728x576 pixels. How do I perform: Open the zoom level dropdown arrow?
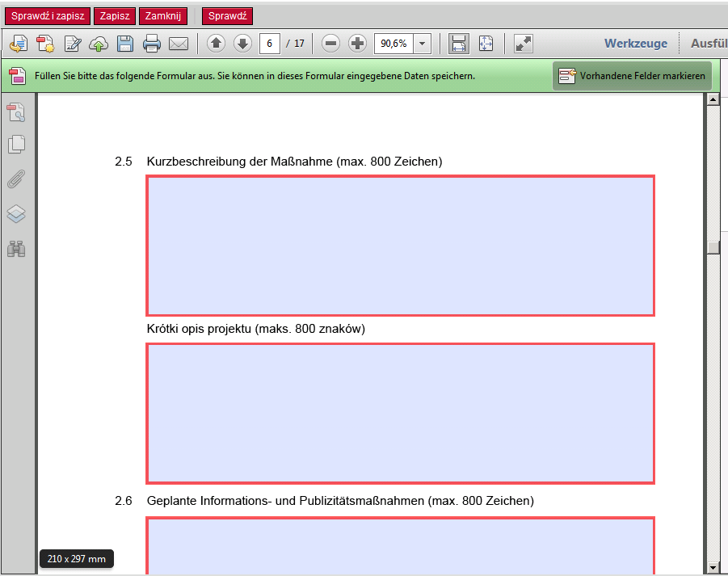coord(422,44)
